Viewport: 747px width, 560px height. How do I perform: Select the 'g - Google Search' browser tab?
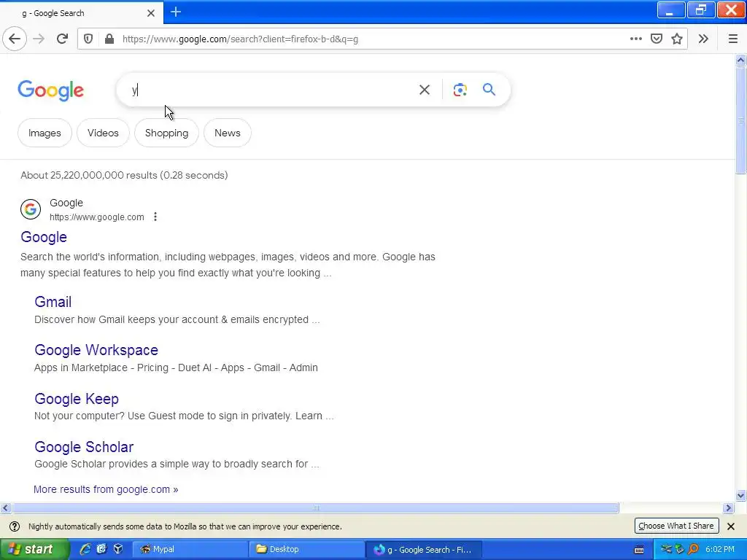click(x=81, y=12)
